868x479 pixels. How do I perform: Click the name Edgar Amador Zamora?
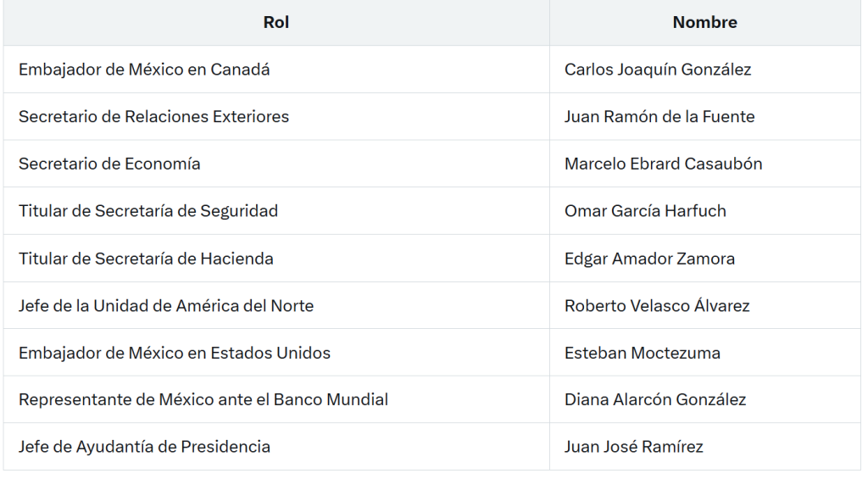tap(649, 259)
